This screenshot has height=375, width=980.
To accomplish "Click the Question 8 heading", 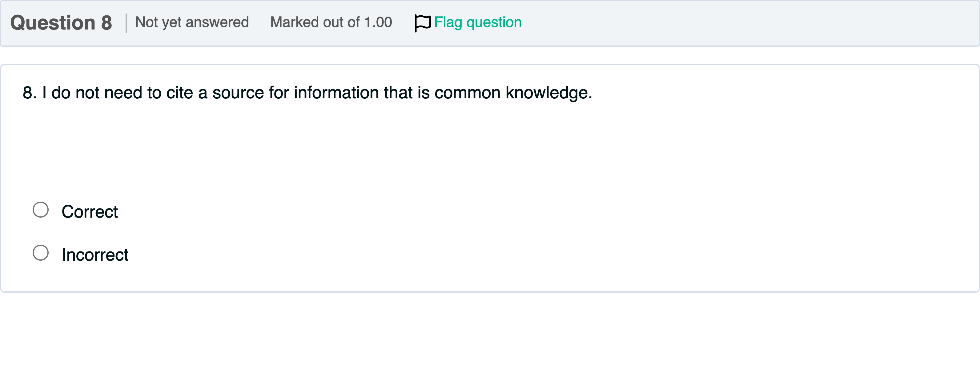I will point(62,22).
